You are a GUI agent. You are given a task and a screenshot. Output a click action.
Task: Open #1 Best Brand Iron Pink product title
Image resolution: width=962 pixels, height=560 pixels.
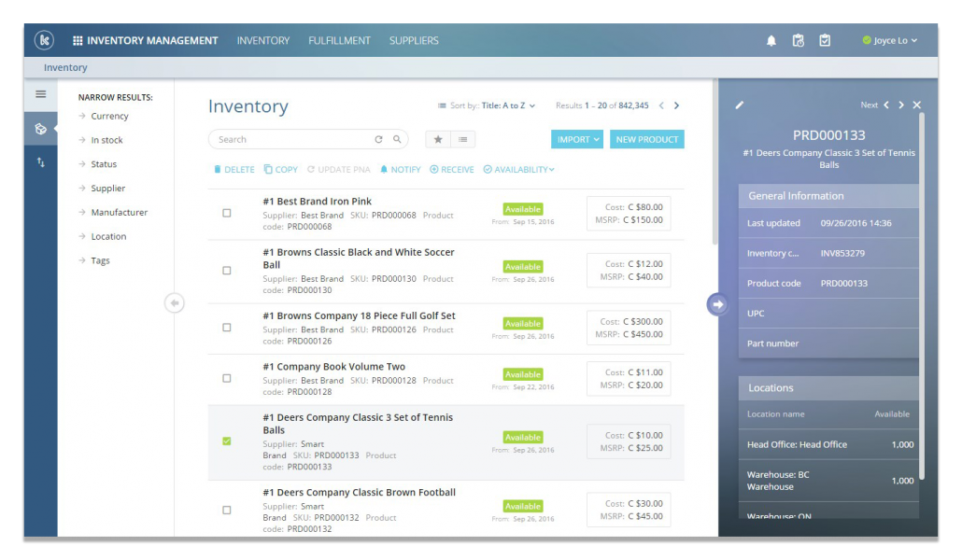click(318, 202)
